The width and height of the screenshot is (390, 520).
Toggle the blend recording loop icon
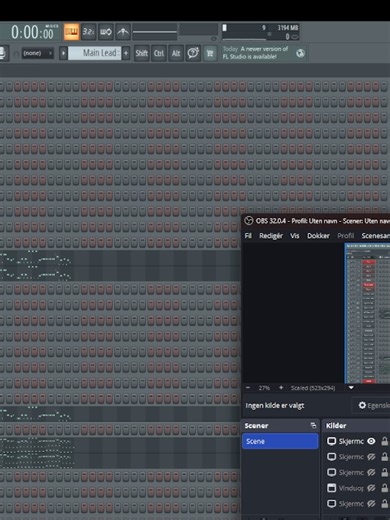[106, 32]
